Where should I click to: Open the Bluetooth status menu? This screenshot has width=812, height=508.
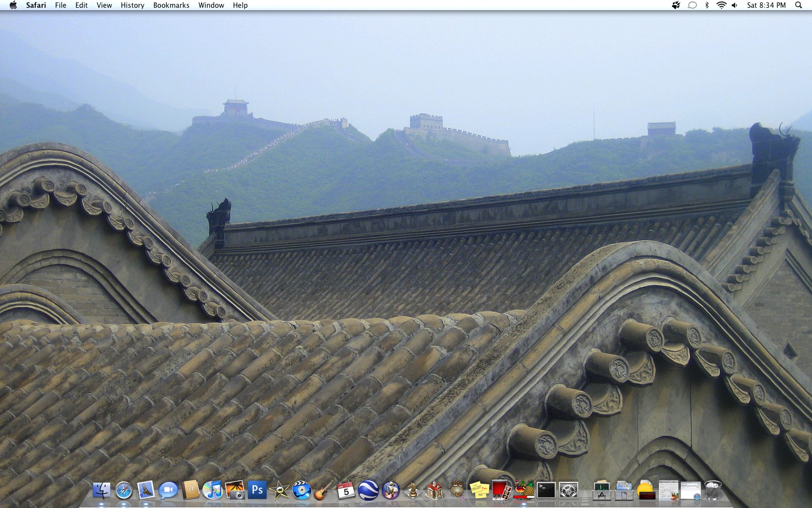(707, 5)
